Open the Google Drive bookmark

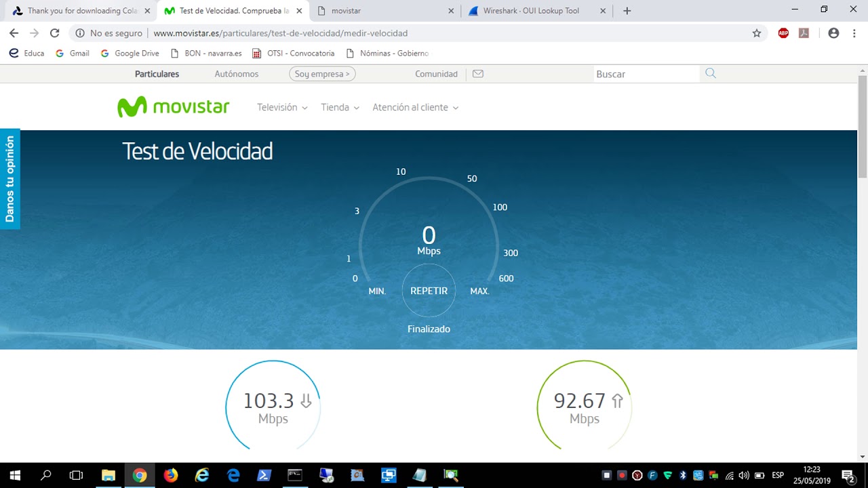130,53
